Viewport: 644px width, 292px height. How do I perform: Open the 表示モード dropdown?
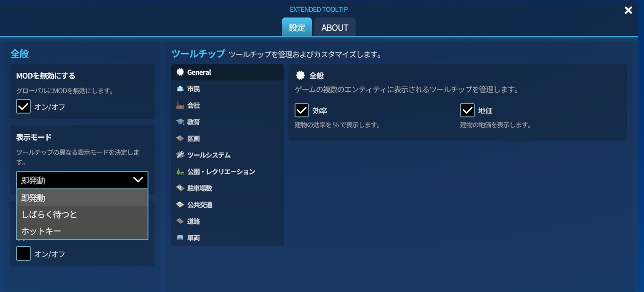tap(82, 180)
